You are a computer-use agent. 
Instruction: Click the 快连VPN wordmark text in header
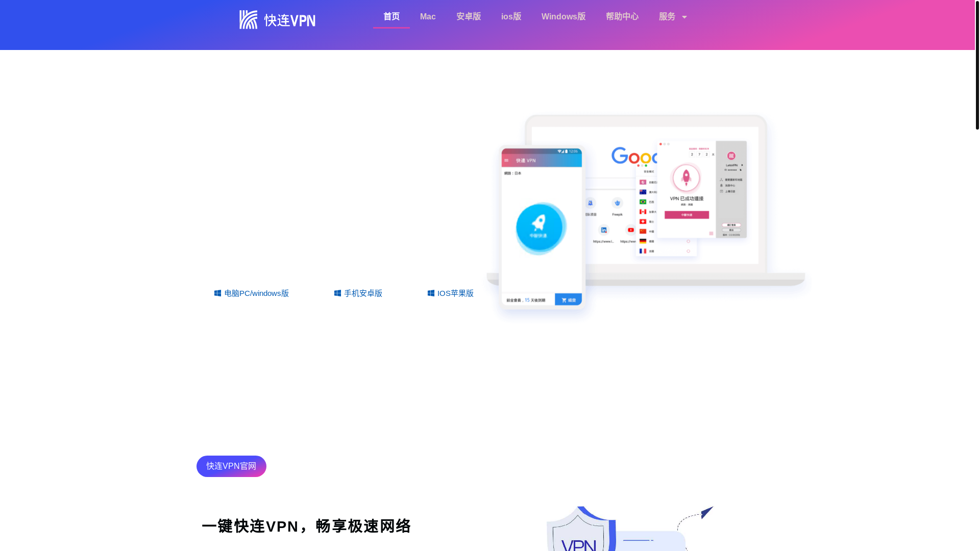289,20
